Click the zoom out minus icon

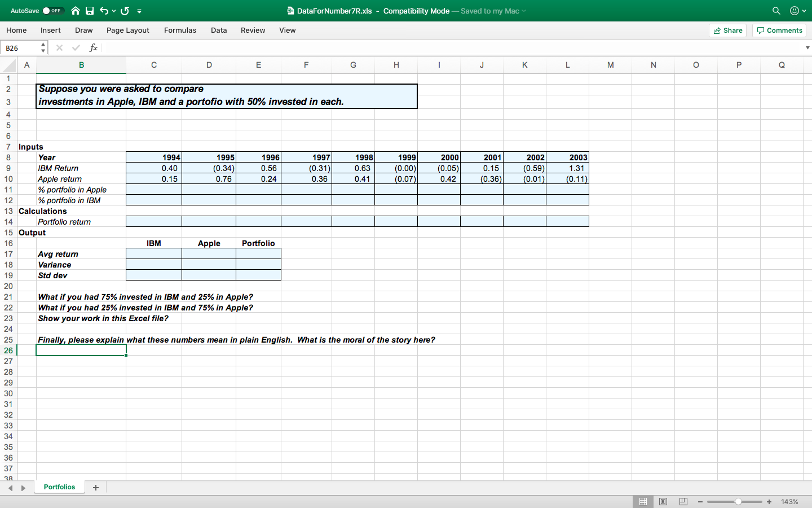coord(700,502)
